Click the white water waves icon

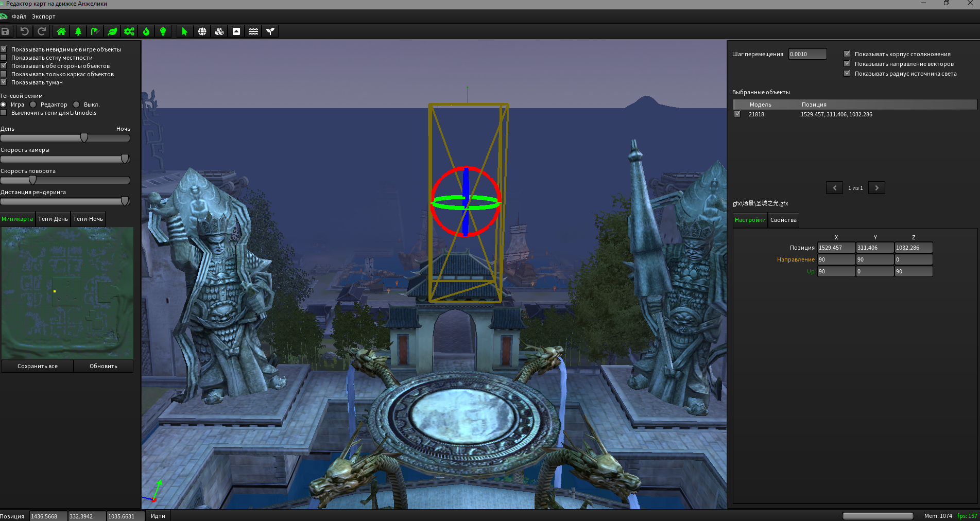pos(253,31)
